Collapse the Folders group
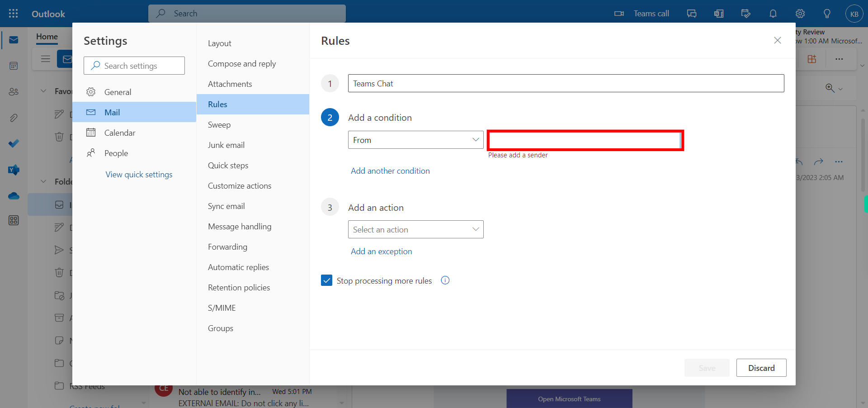The width and height of the screenshot is (868, 408). pos(43,181)
